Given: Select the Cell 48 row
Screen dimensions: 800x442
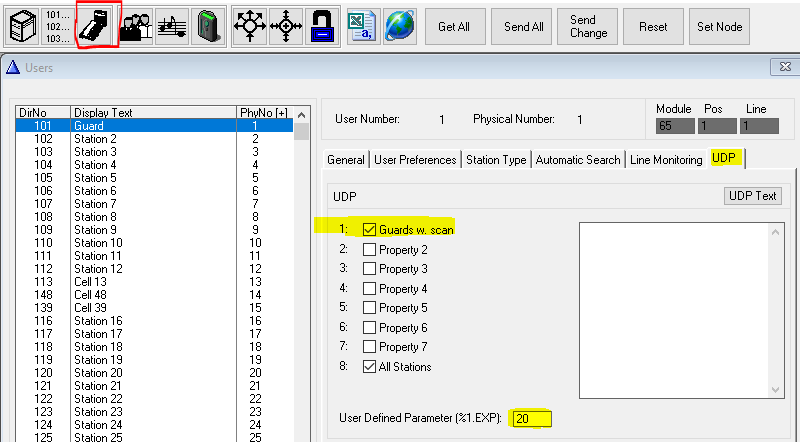Looking at the screenshot, I should (x=155, y=294).
